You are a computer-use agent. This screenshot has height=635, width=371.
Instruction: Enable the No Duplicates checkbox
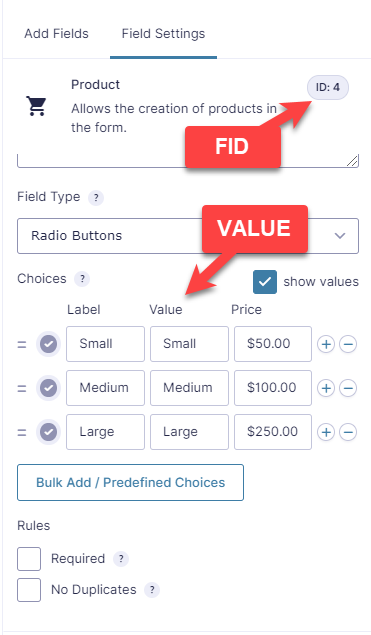pyautogui.click(x=29, y=590)
